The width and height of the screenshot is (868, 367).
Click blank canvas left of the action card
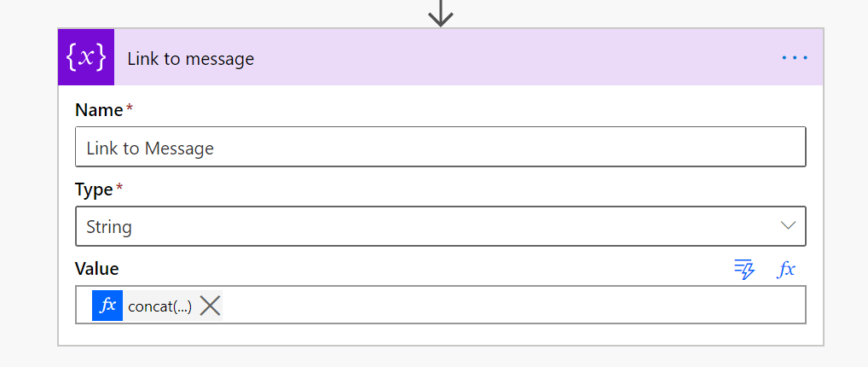coord(27,188)
